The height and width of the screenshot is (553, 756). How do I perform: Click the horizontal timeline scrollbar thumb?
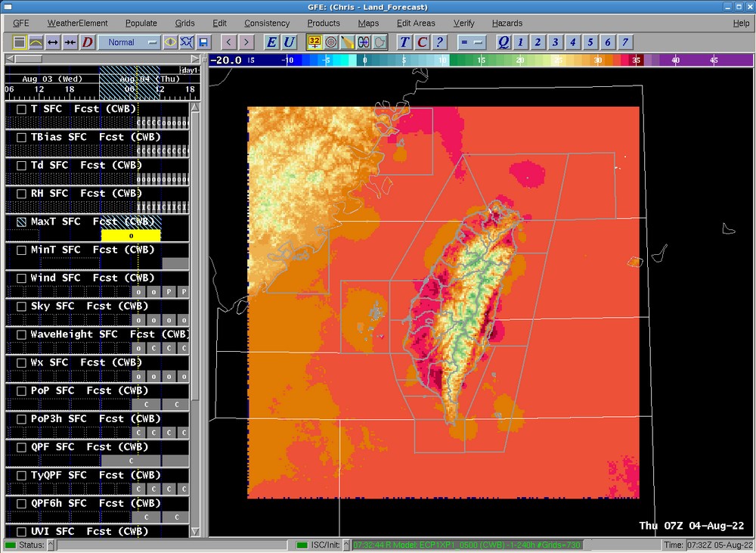point(28,59)
